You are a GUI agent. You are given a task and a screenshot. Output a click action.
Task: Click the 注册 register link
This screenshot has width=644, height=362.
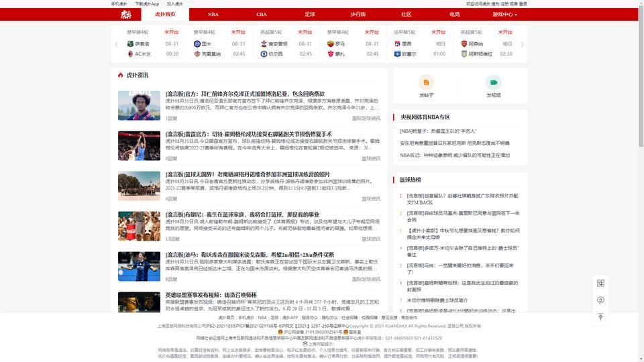[504, 4]
